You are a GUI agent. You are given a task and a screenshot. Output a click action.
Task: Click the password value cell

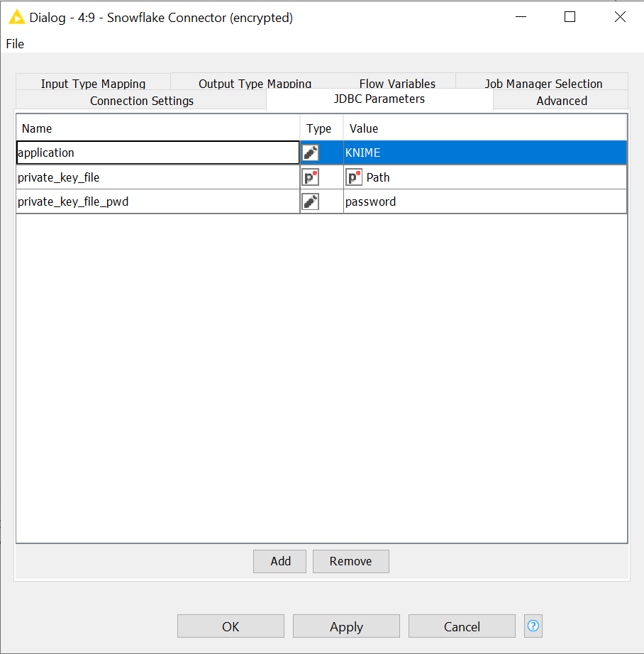[x=485, y=202]
